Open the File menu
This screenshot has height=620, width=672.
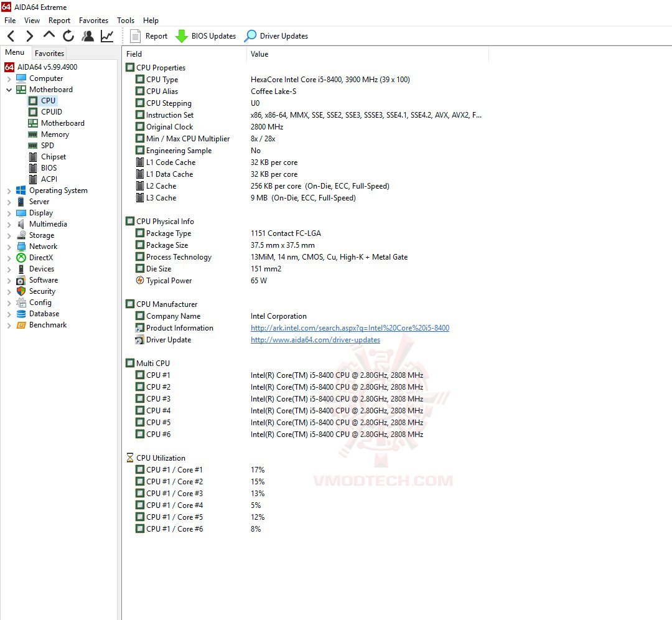(x=10, y=20)
